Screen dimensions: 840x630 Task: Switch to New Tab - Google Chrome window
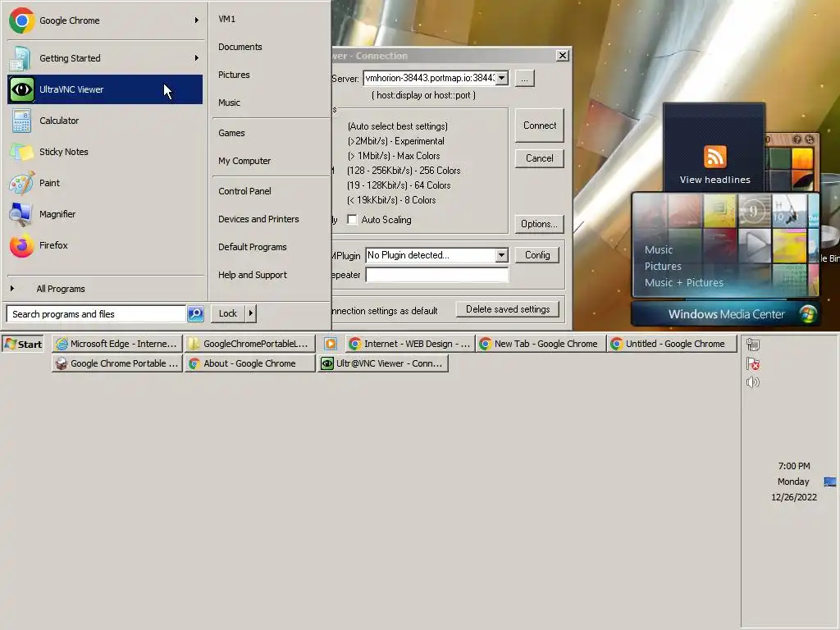coord(541,344)
